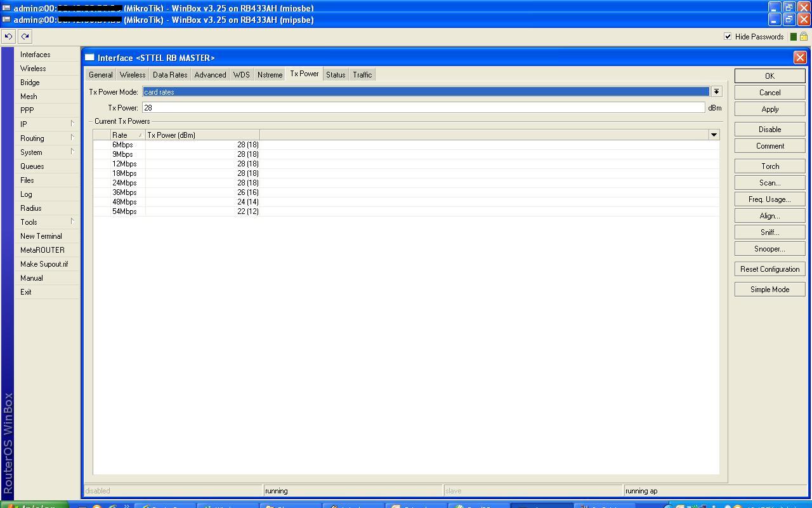Image resolution: width=812 pixels, height=508 pixels.
Task: Open Files in the sidebar menu
Action: 47,180
